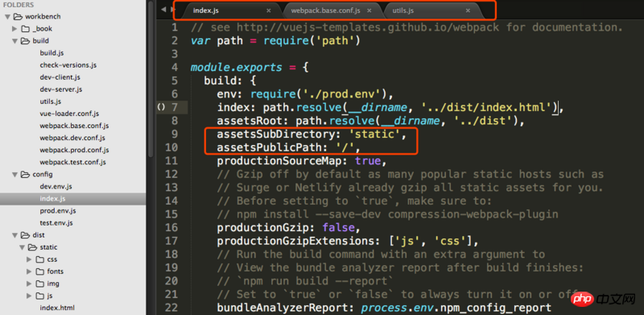Open dev-server.js file
This screenshot has width=644, height=315.
[x=61, y=89]
